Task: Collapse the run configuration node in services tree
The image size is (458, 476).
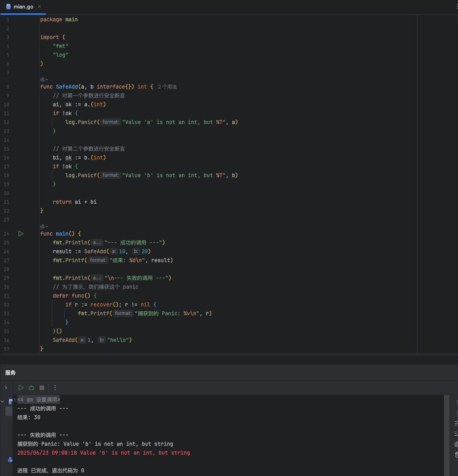Action: tap(2, 401)
